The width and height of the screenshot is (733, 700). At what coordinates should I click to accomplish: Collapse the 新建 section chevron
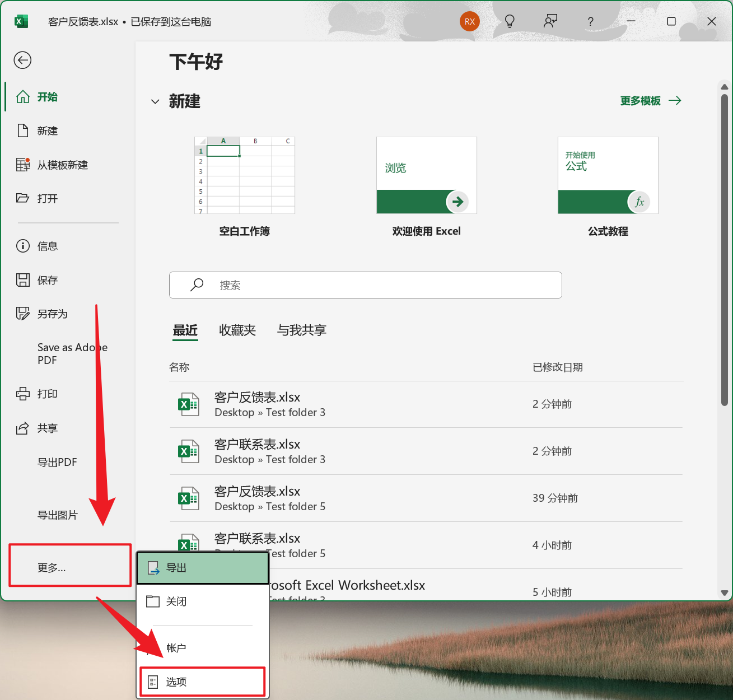155,101
